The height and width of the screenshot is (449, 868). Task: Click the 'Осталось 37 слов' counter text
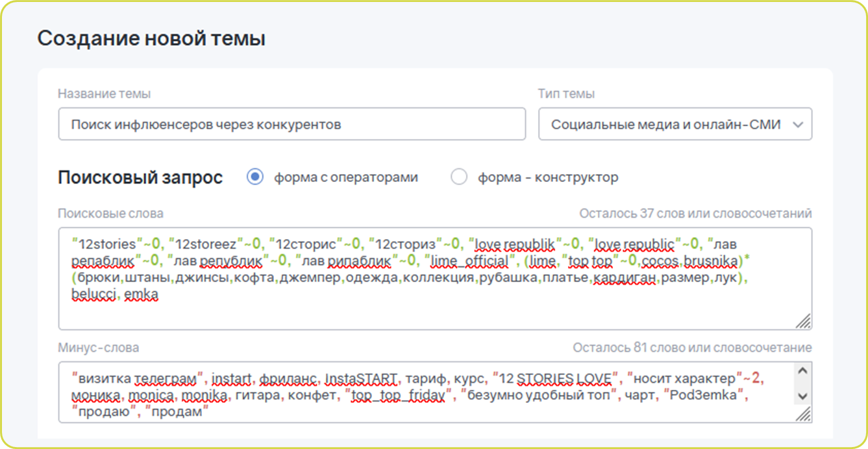coord(695,214)
